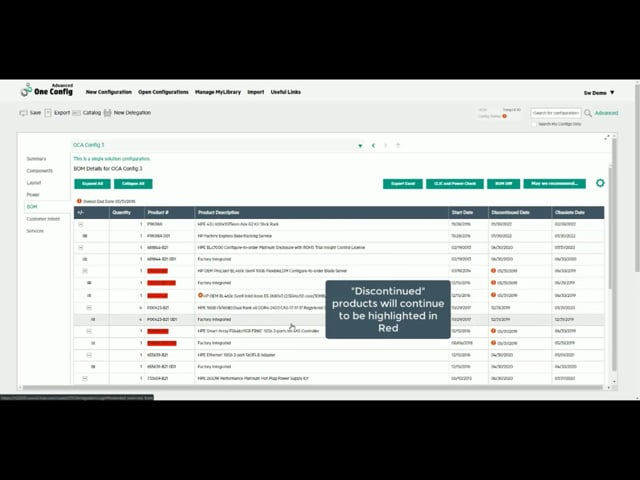This screenshot has height=480, width=640.
Task: Open the green gear settings icon
Action: click(600, 183)
